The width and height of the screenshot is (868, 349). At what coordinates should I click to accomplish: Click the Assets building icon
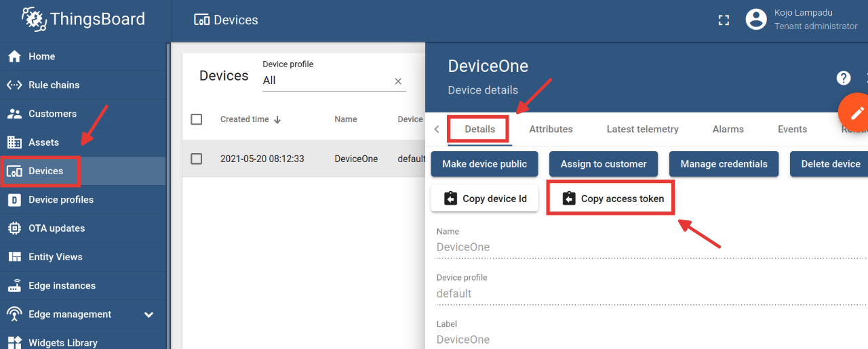tap(14, 142)
